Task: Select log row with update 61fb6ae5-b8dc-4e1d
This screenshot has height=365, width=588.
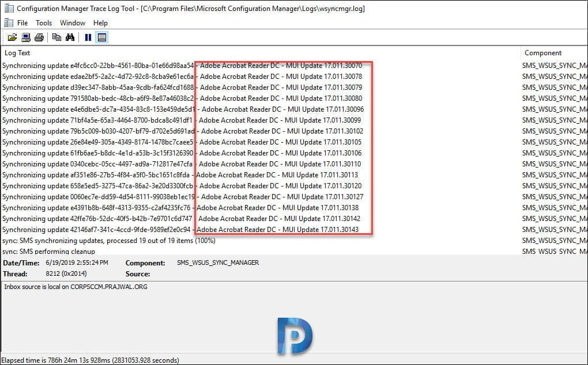Action: coord(294,153)
